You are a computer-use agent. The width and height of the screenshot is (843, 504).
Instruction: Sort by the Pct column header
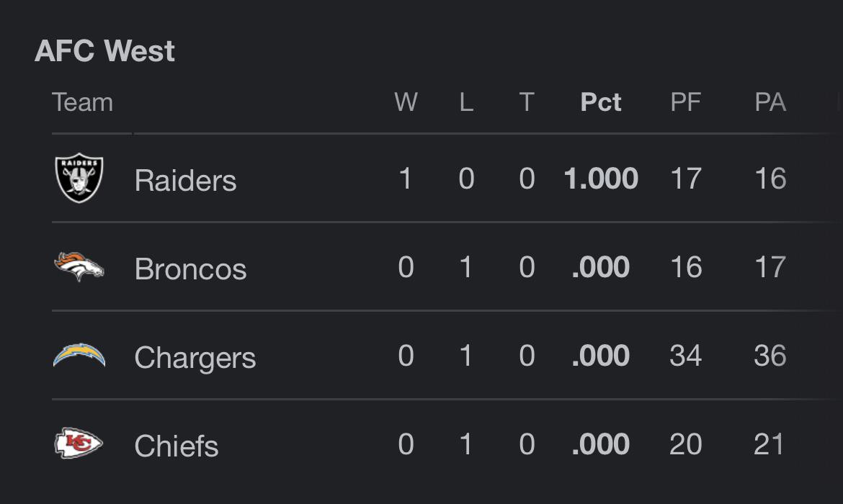(x=602, y=102)
